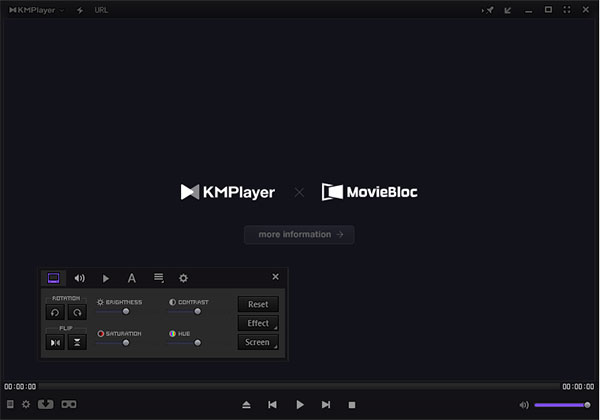Rotate video clockwise

(x=77, y=312)
